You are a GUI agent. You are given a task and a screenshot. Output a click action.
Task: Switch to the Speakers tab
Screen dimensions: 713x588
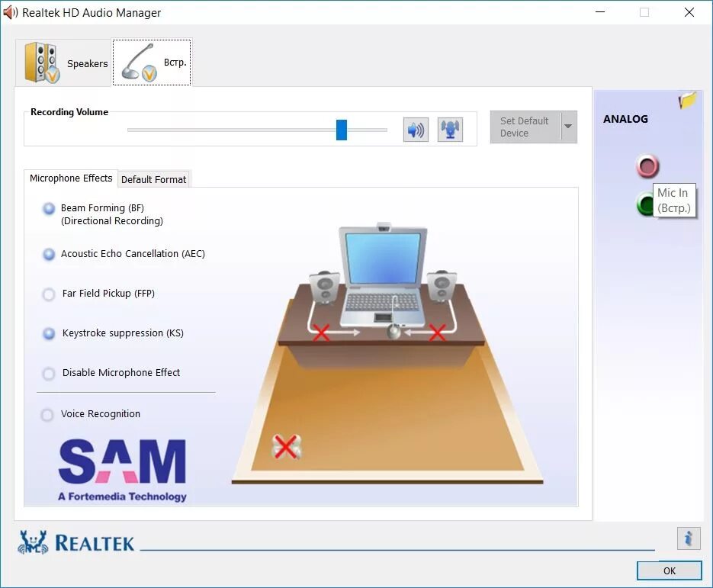tap(63, 63)
